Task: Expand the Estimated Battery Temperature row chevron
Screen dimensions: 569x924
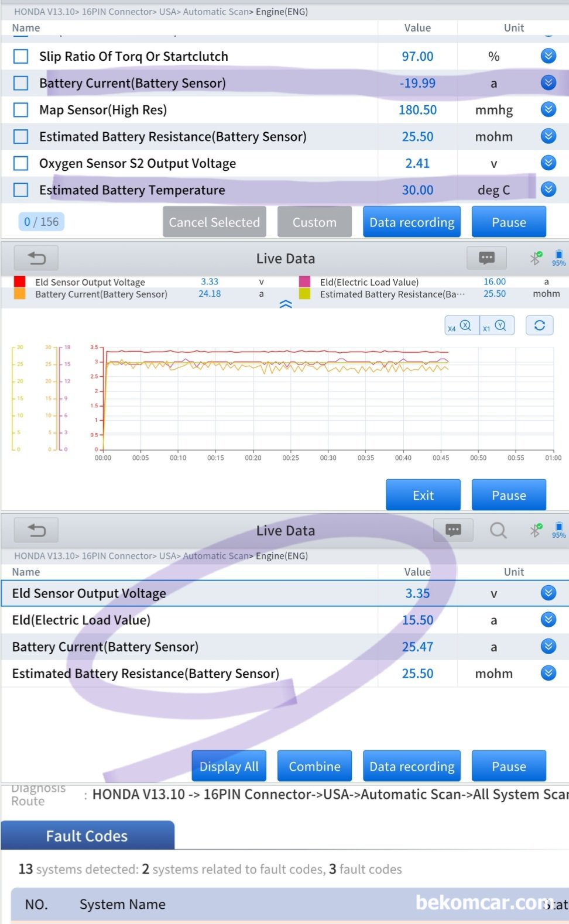Action: point(548,190)
